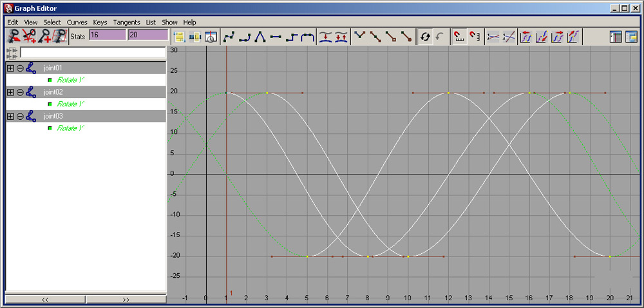644x308 pixels.
Task: Apply Flat tangents to keys
Action: [276, 37]
